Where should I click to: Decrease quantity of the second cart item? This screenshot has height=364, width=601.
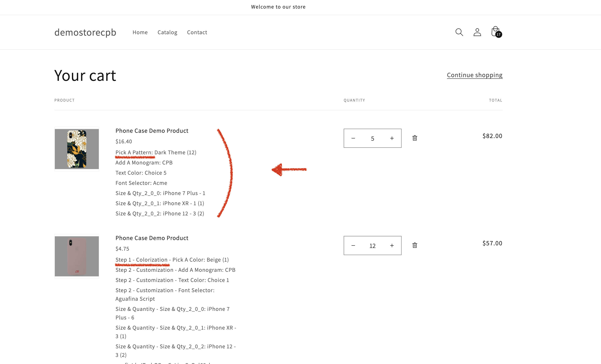coord(353,246)
